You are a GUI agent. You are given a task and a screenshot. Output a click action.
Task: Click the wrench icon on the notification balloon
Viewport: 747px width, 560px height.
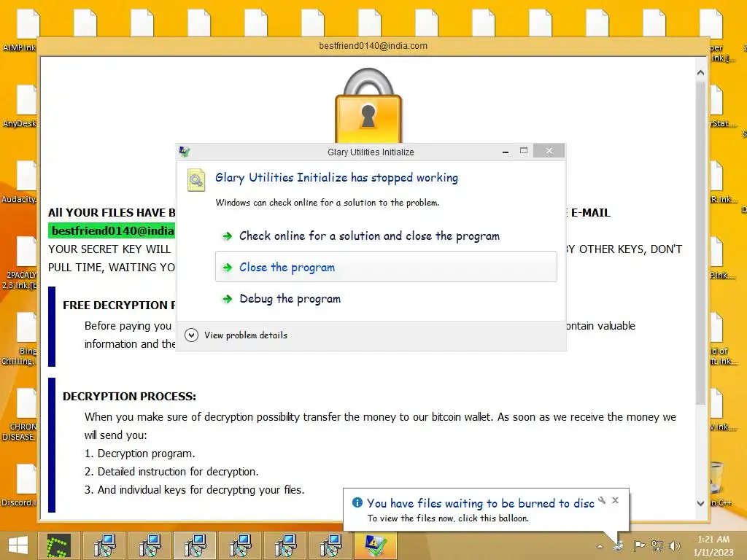(x=602, y=500)
